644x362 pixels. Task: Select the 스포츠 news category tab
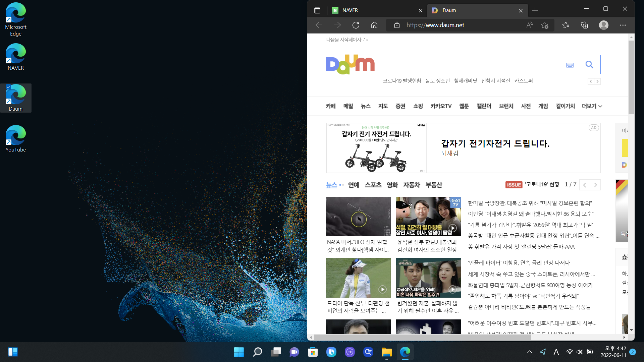point(373,185)
